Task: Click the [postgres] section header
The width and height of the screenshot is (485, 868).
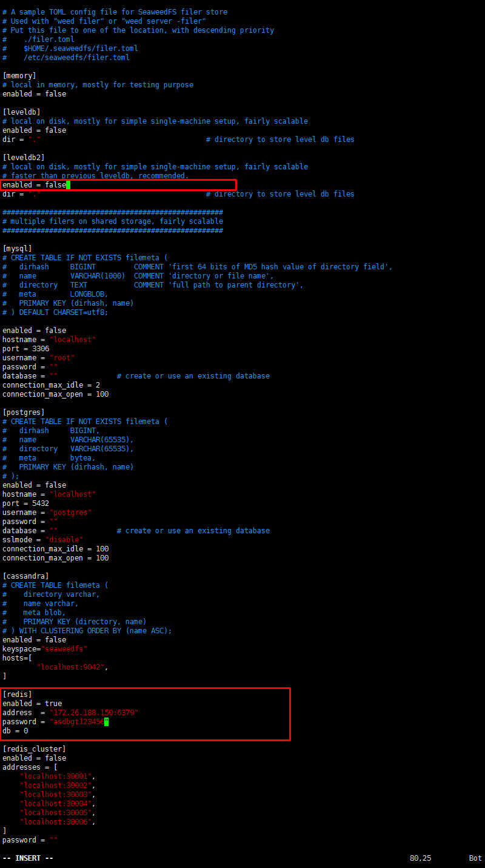Action: pos(24,412)
